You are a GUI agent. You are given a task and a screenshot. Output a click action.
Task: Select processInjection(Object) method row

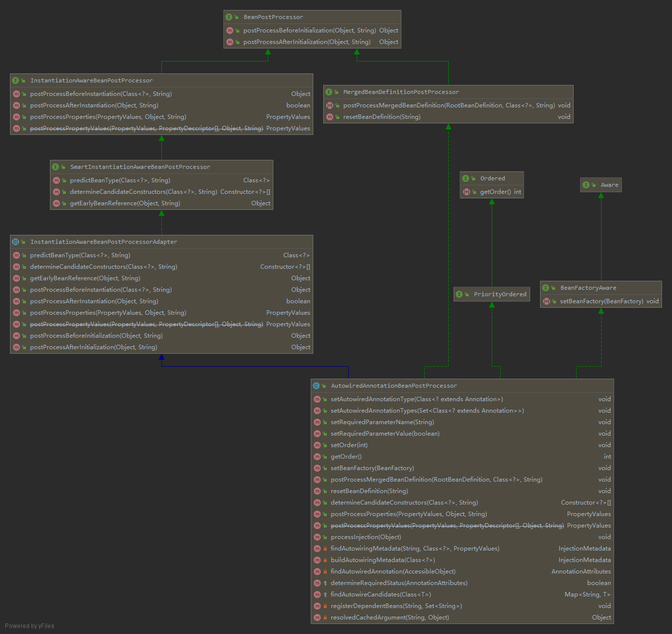coord(366,537)
